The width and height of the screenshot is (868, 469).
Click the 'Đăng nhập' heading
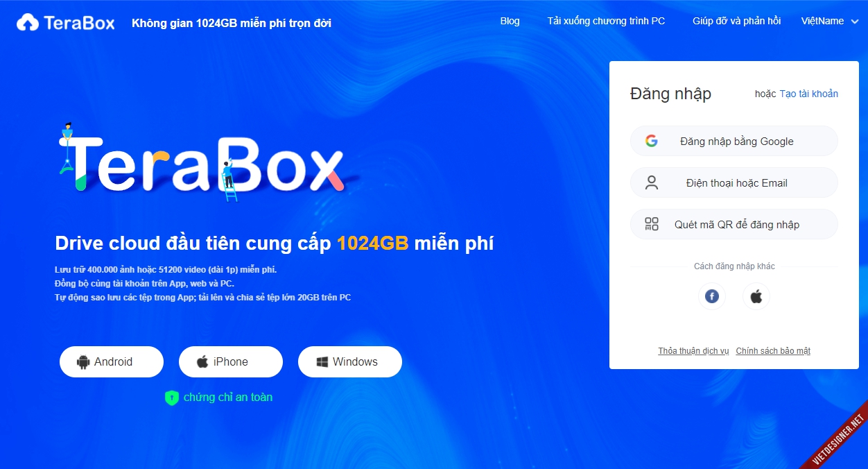tap(670, 94)
